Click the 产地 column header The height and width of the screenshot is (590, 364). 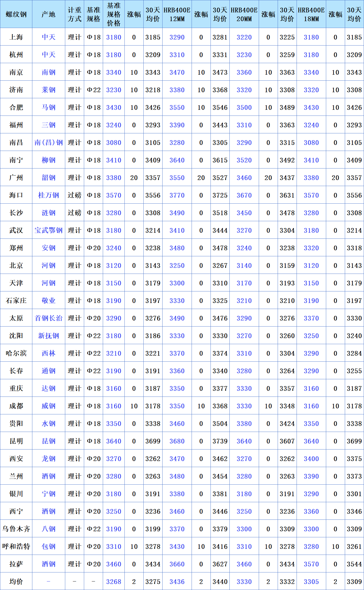coord(49,14)
